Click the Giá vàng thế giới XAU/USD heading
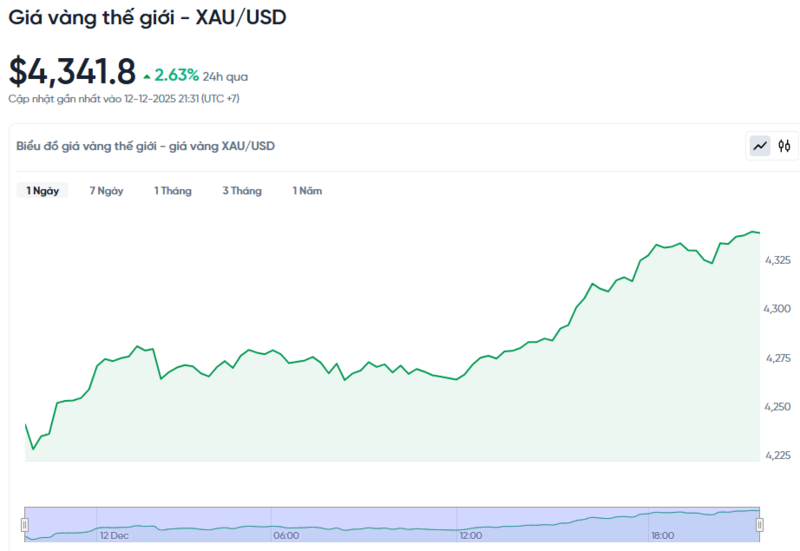 click(x=147, y=18)
